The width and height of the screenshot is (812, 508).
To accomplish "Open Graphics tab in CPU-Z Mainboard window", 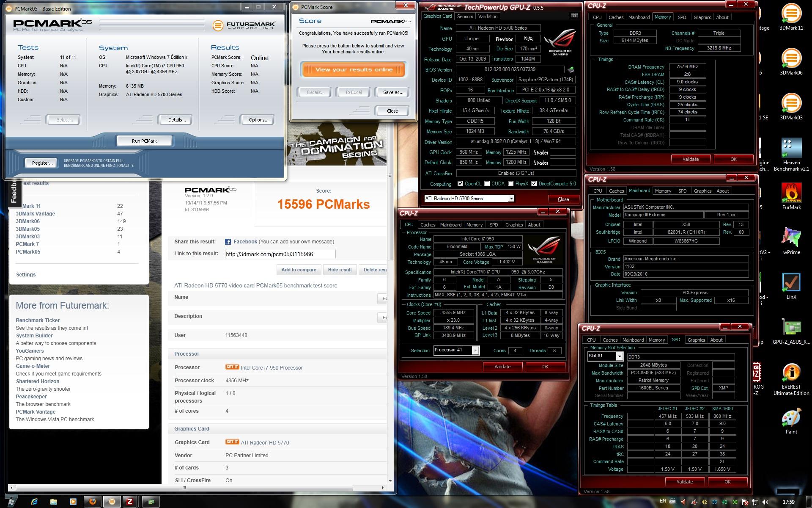I will pos(702,191).
